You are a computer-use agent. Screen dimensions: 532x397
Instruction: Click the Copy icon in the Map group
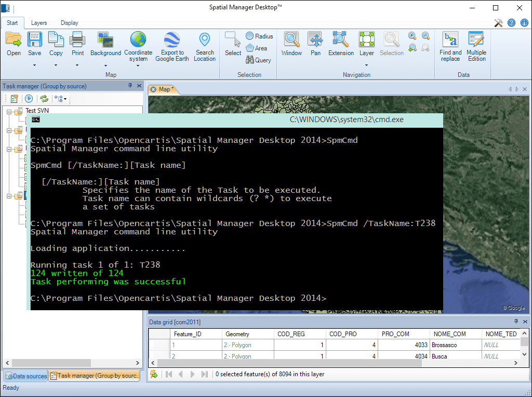click(56, 39)
